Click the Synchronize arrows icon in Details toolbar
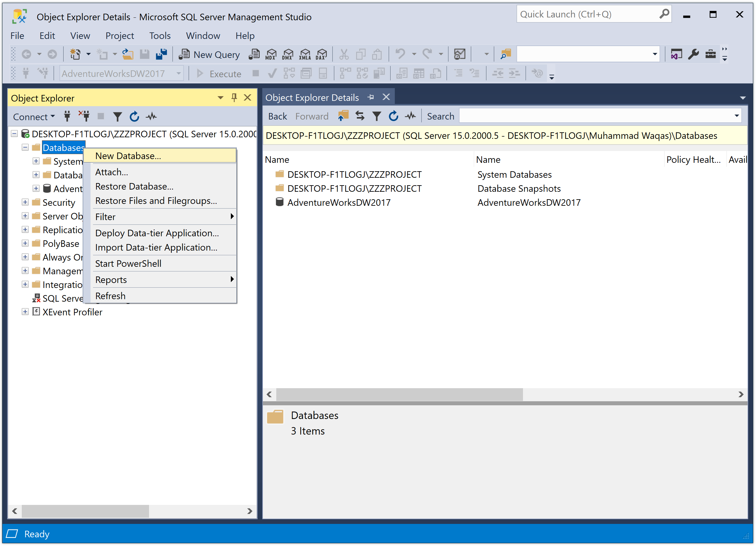The image size is (756, 546). [360, 116]
